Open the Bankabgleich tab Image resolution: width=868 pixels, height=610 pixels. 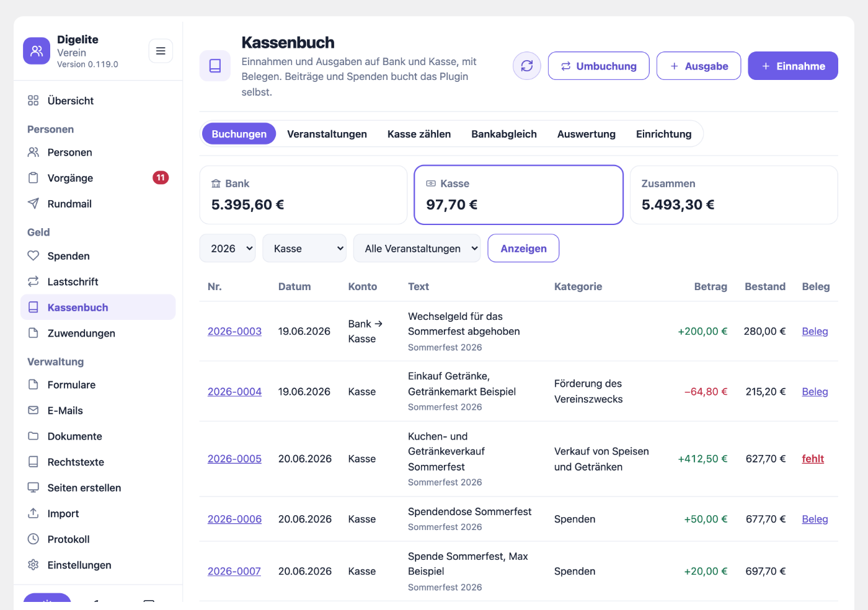[x=504, y=134]
